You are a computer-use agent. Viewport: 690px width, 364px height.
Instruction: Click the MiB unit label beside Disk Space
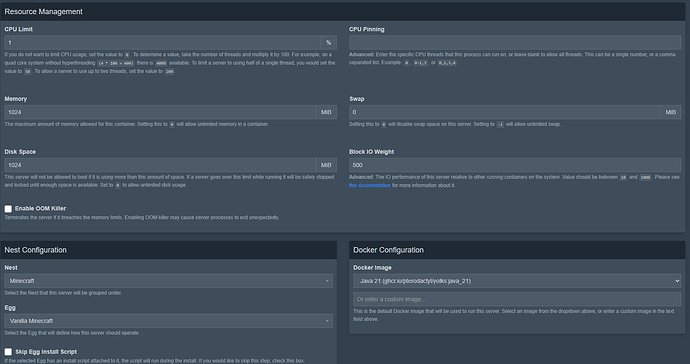coord(326,165)
